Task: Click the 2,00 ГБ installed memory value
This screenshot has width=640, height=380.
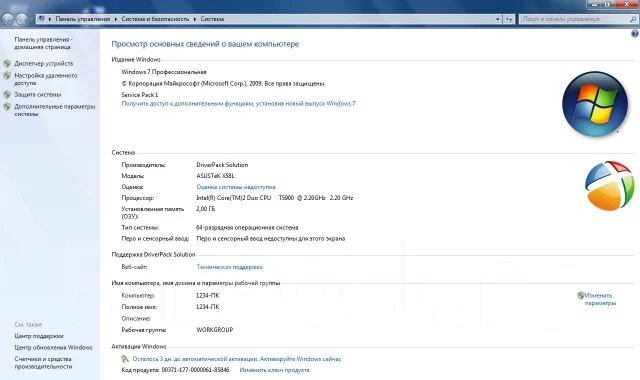Action: click(205, 209)
